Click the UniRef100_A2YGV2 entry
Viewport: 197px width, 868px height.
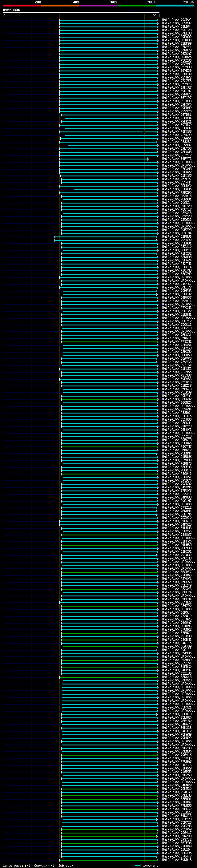click(x=177, y=78)
